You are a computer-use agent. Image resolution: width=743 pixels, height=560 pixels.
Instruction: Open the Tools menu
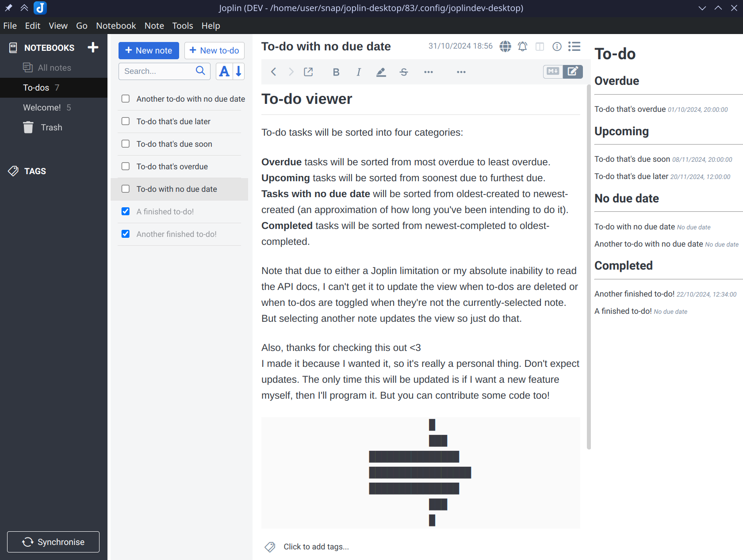(x=182, y=26)
